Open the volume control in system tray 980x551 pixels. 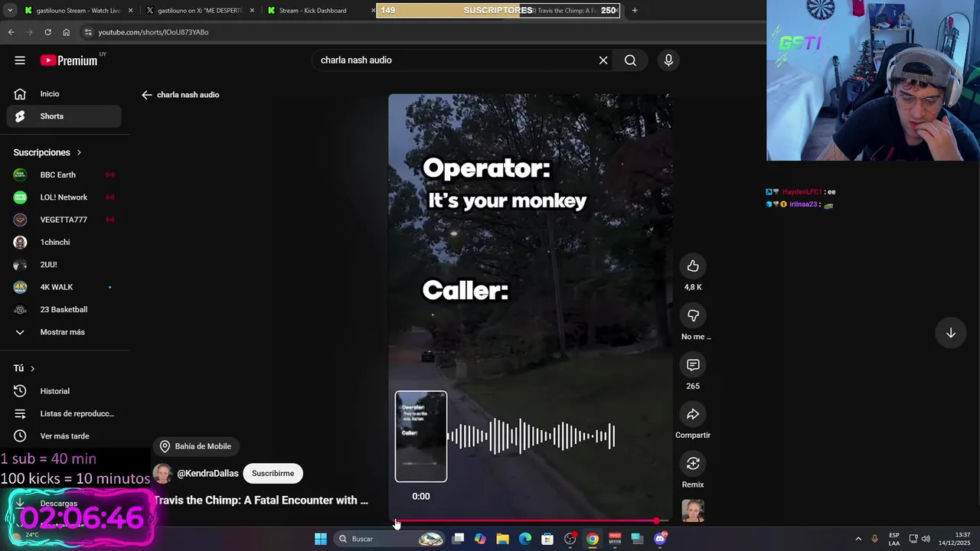tap(926, 539)
